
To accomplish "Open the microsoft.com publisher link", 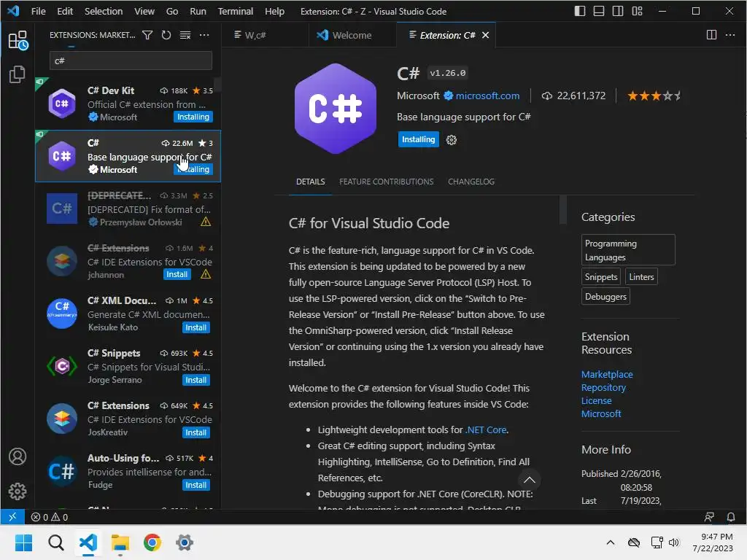I will click(487, 96).
